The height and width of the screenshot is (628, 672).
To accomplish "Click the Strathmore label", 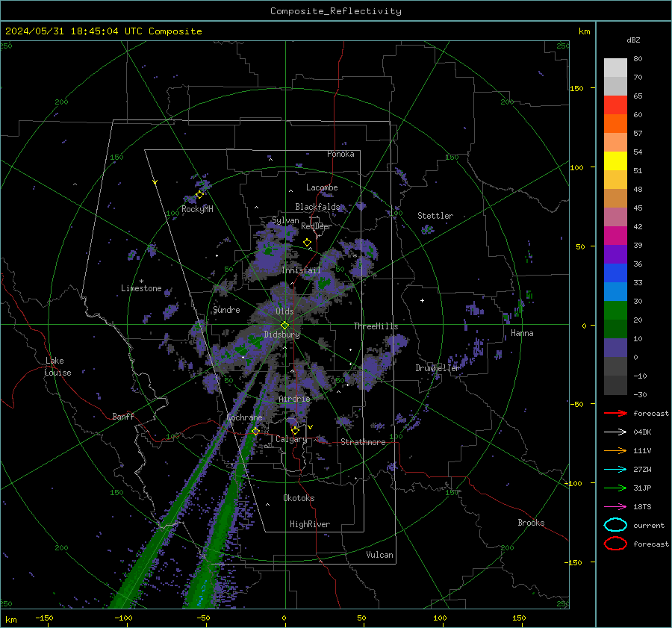I will coord(363,442).
